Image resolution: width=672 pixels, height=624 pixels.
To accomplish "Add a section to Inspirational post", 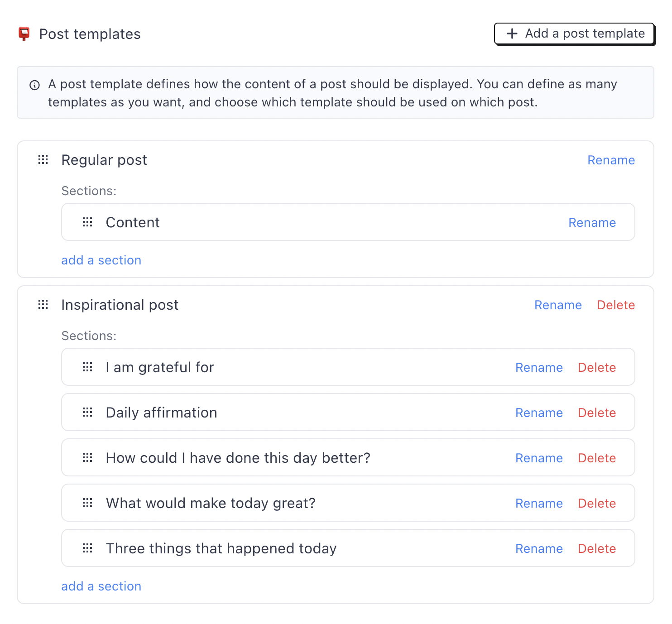I will 101,586.
